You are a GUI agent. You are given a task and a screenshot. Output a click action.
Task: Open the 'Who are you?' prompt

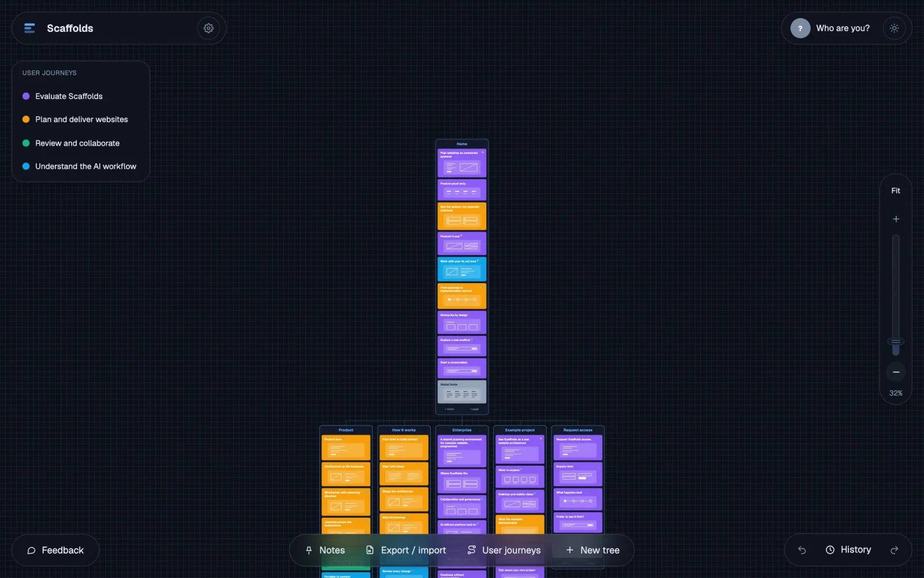coord(843,28)
